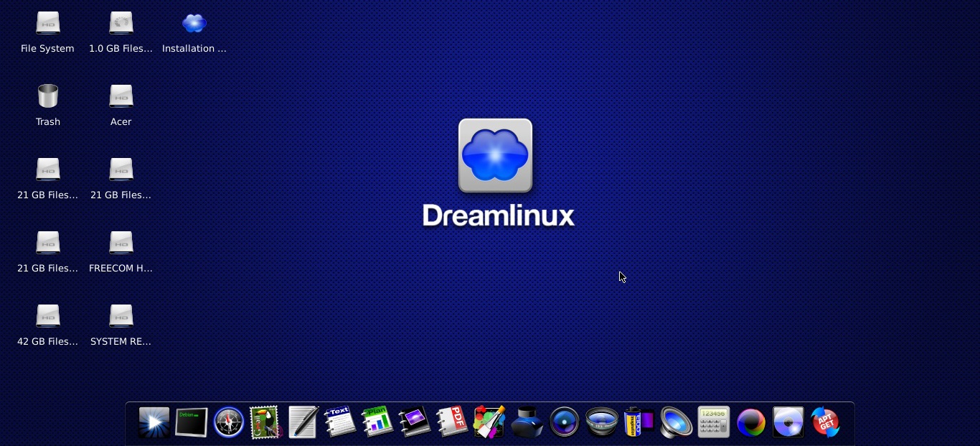The height and width of the screenshot is (446, 980).
Task: Open the Debian terminal from the dock
Action: click(192, 422)
